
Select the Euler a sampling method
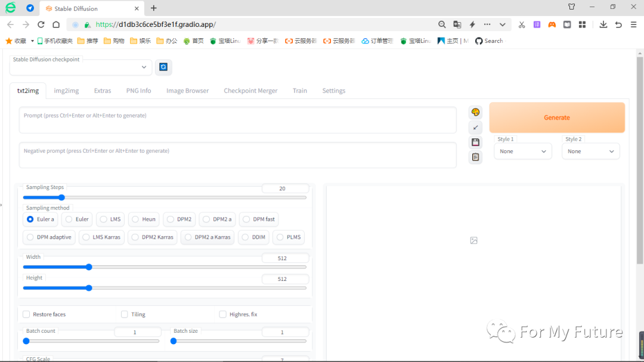pyautogui.click(x=41, y=219)
